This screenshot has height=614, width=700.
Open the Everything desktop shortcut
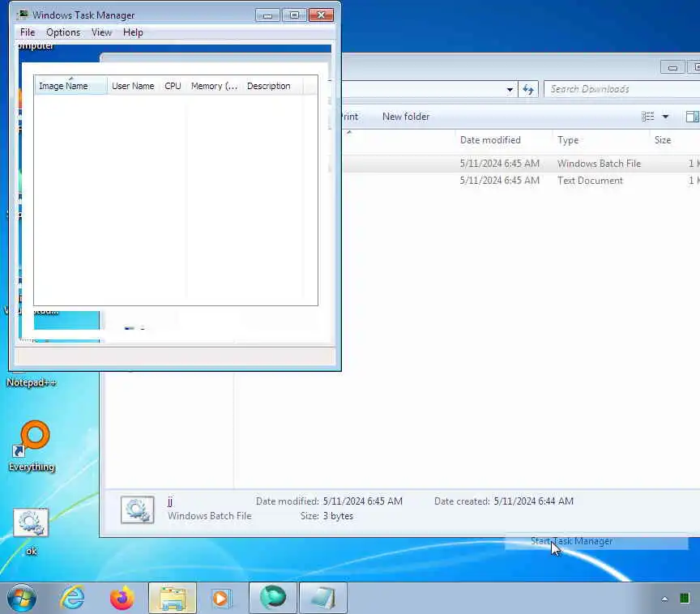coord(32,446)
